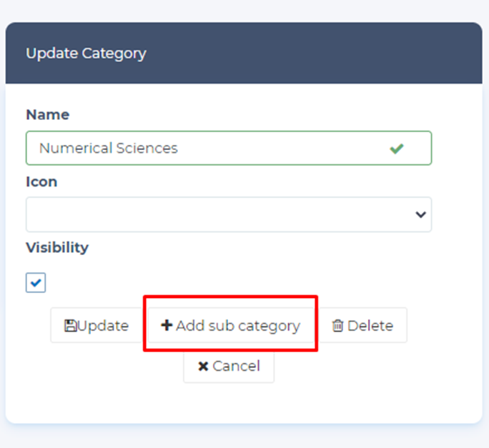Click the trash can icon on Delete
The height and width of the screenshot is (448, 489).
[x=338, y=326]
